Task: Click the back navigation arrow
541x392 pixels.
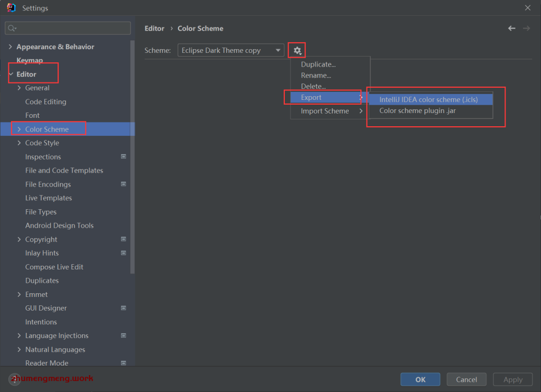Action: click(x=511, y=29)
